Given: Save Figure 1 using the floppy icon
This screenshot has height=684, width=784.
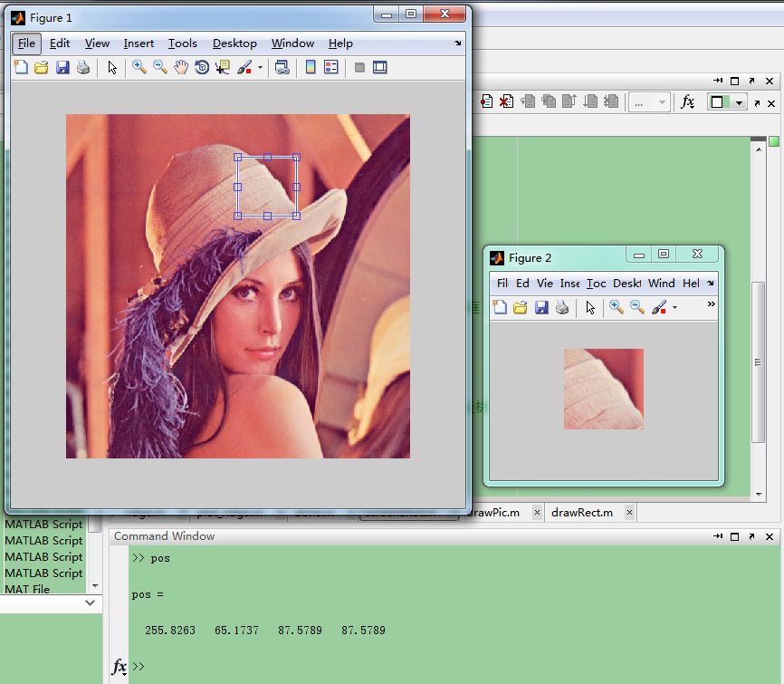Looking at the screenshot, I should pyautogui.click(x=62, y=67).
